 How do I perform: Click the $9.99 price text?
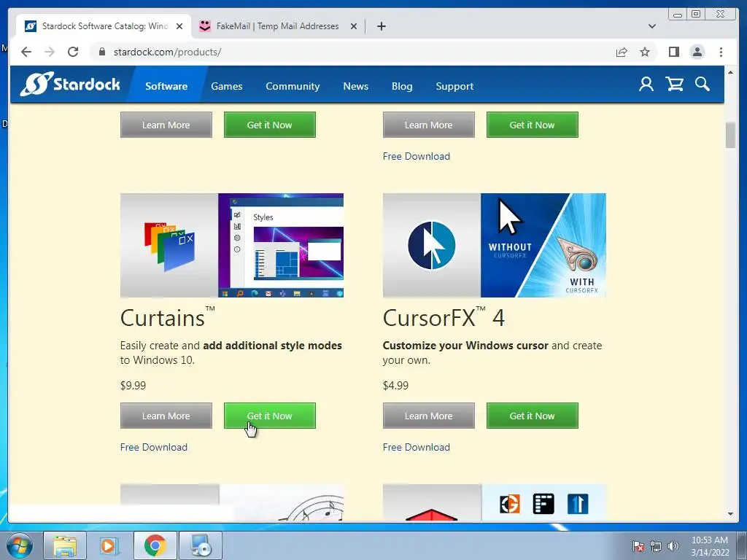133,385
